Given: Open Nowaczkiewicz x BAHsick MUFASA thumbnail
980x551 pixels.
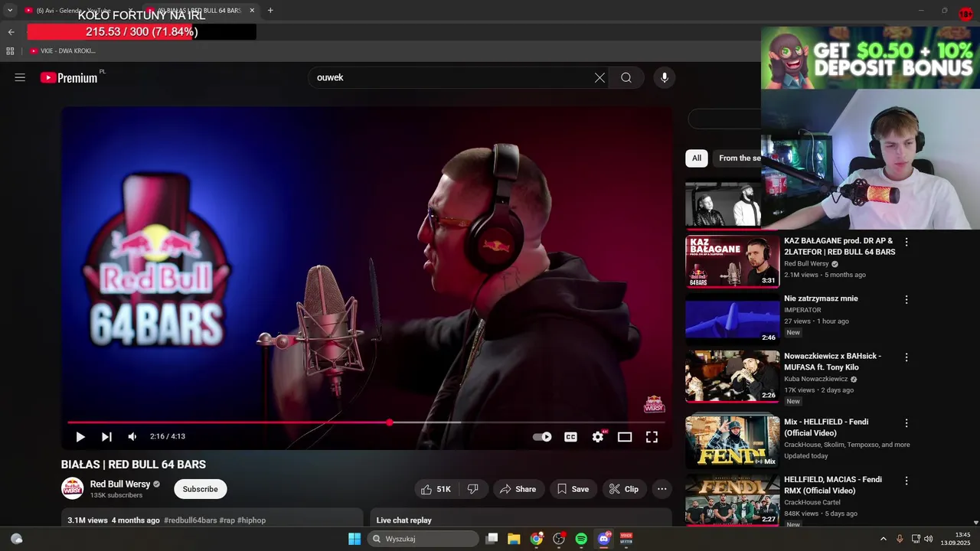Looking at the screenshot, I should [x=732, y=377].
